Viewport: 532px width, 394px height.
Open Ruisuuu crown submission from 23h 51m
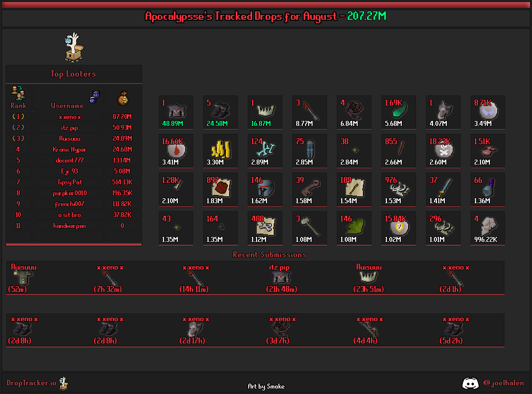coord(369,278)
